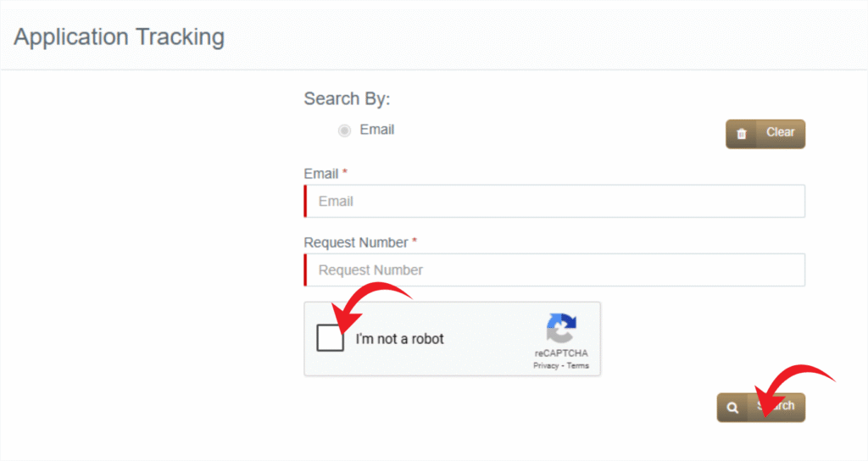This screenshot has width=868, height=461.
Task: Click the Clear button text
Action: click(780, 132)
